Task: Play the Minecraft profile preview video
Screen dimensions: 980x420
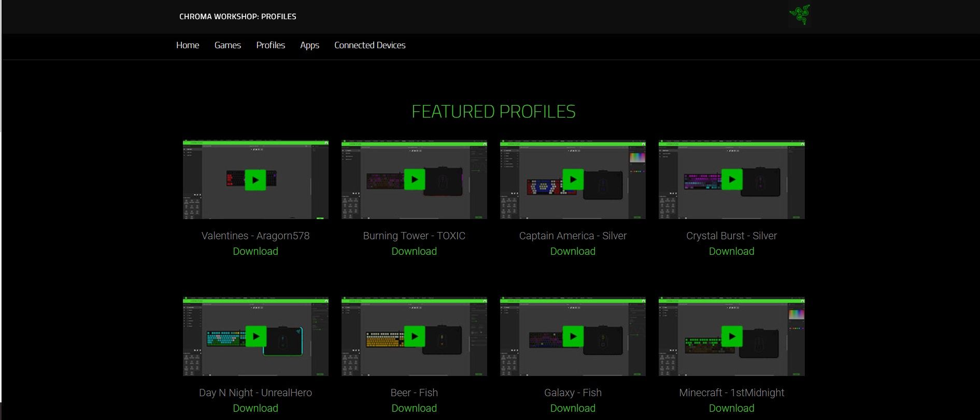Action: click(732, 337)
